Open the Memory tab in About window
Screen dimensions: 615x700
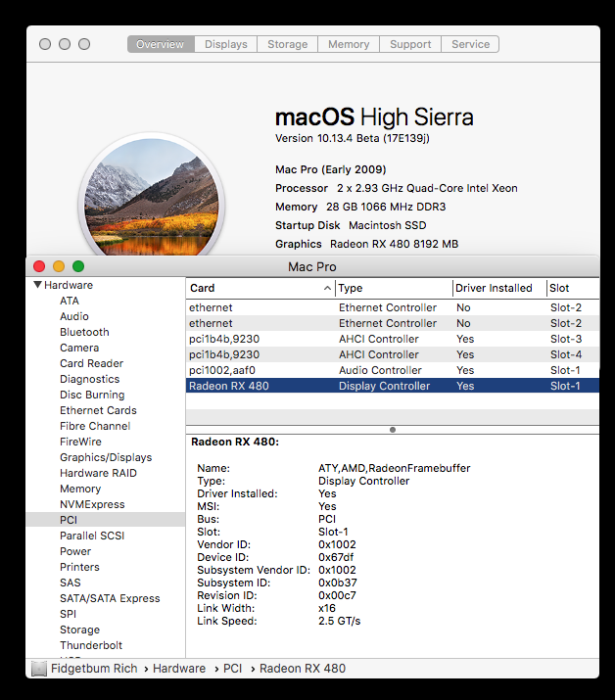349,44
